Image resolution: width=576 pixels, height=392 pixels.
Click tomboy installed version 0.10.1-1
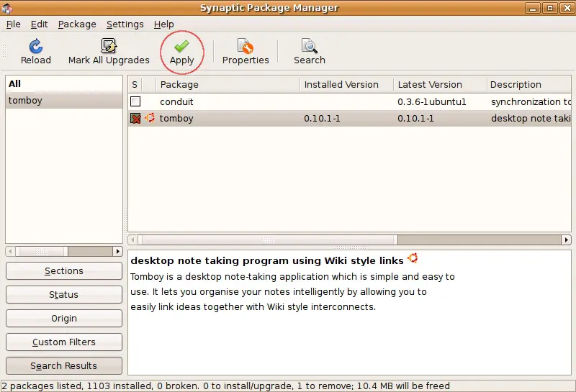click(322, 118)
